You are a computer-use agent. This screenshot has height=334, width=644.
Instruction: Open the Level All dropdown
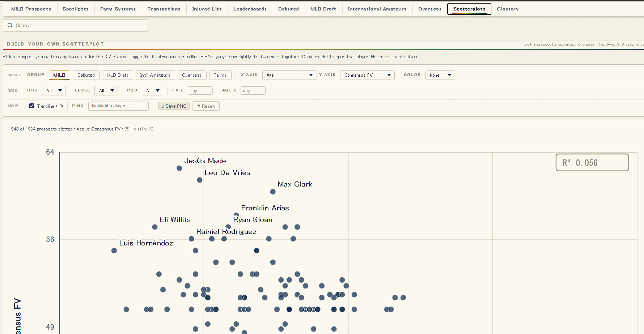(x=106, y=91)
